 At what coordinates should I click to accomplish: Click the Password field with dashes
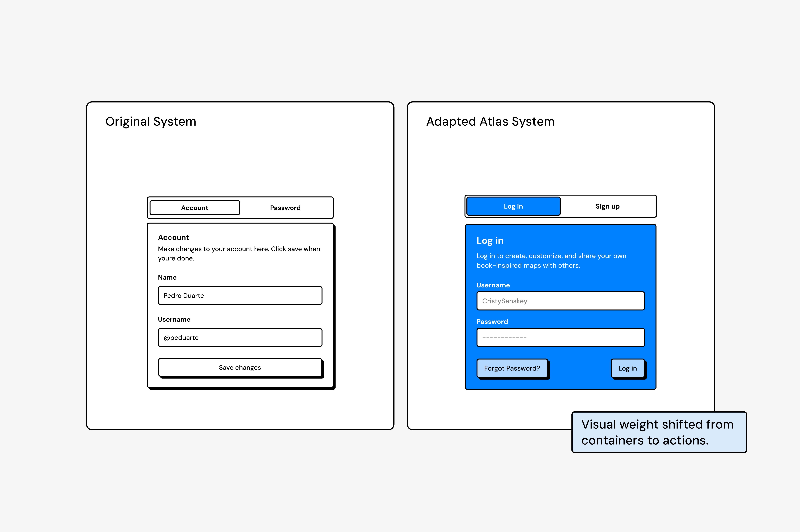tap(560, 338)
